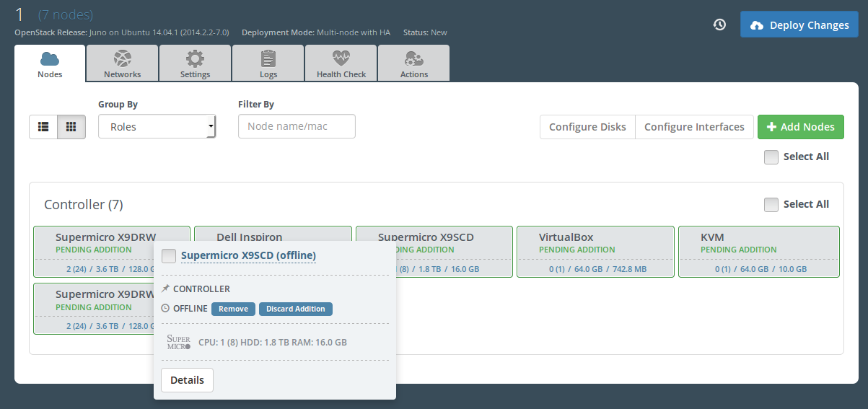Click the deployment history clock icon
868x409 pixels.
719,25
